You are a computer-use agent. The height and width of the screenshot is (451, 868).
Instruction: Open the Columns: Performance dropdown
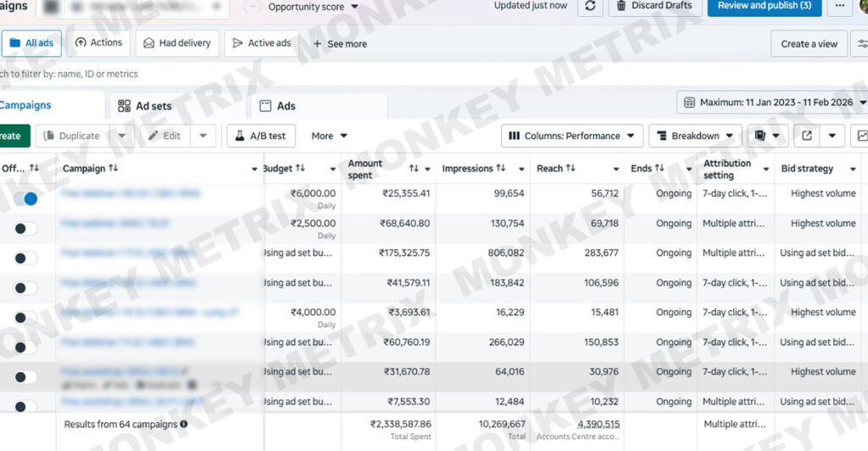pos(573,136)
